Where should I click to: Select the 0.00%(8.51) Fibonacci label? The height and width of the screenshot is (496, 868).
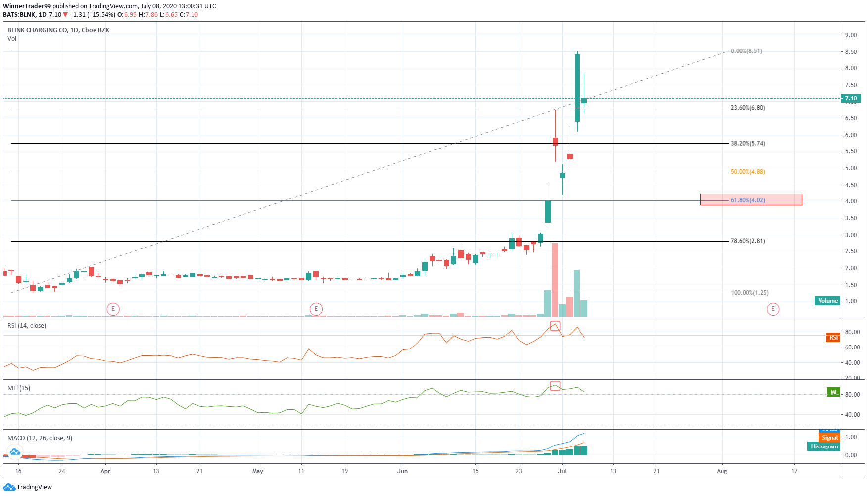[x=746, y=51]
